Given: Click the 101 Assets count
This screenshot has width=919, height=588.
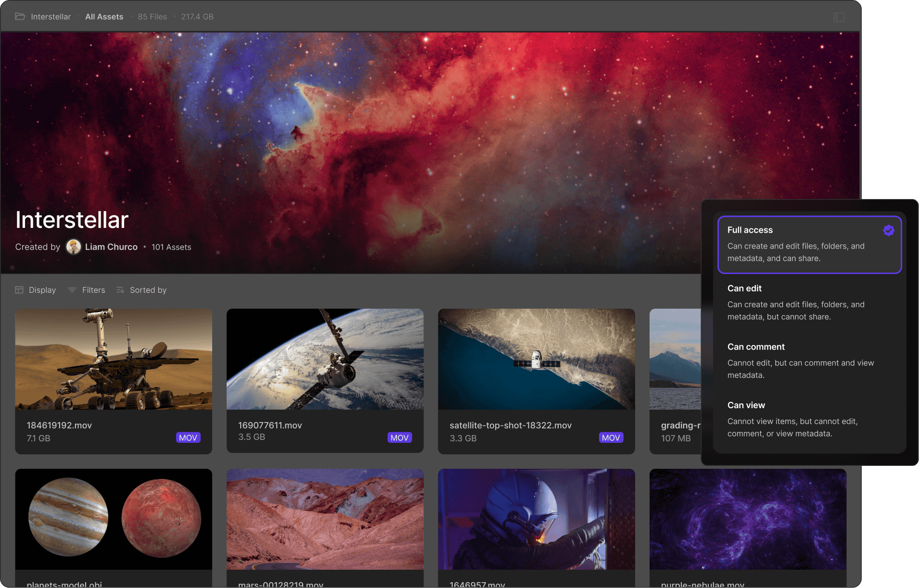Looking at the screenshot, I should 171,247.
